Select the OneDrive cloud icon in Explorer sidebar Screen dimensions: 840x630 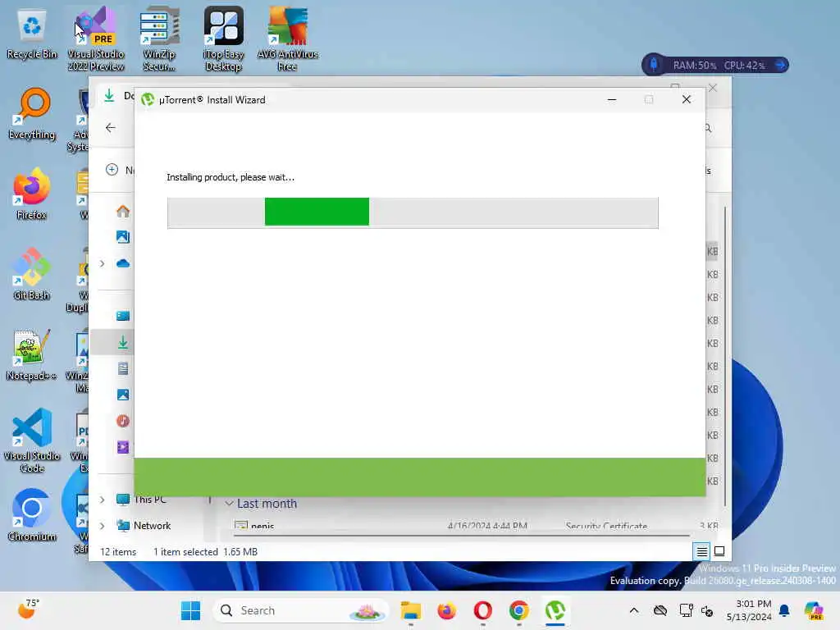point(123,263)
